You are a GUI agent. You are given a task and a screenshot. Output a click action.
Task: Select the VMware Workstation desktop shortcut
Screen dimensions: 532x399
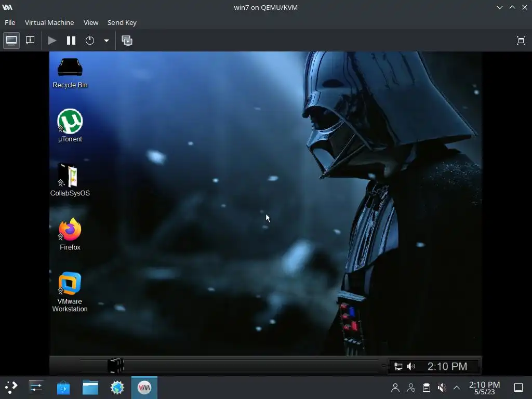70,292
